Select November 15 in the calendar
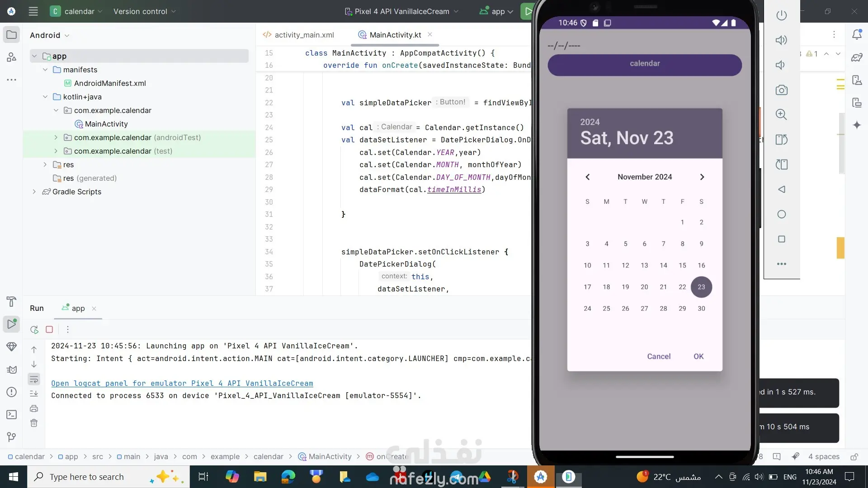868x488 pixels. tap(682, 265)
